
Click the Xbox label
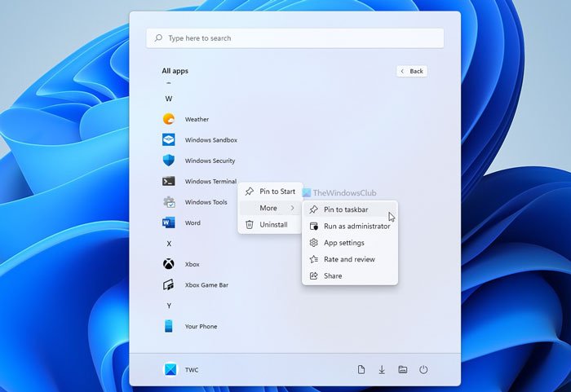pyautogui.click(x=192, y=264)
